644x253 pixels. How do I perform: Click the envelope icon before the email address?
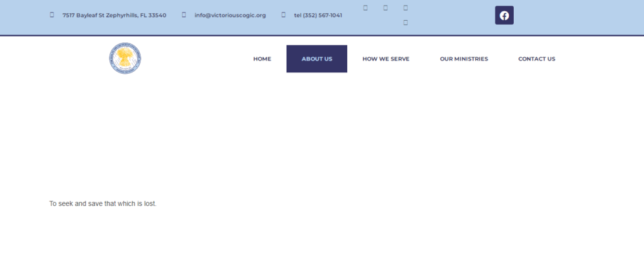[x=184, y=14]
